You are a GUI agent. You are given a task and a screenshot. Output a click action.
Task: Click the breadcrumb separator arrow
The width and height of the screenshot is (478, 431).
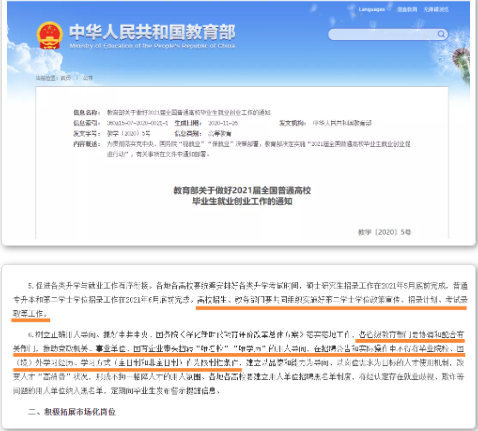click(x=77, y=78)
